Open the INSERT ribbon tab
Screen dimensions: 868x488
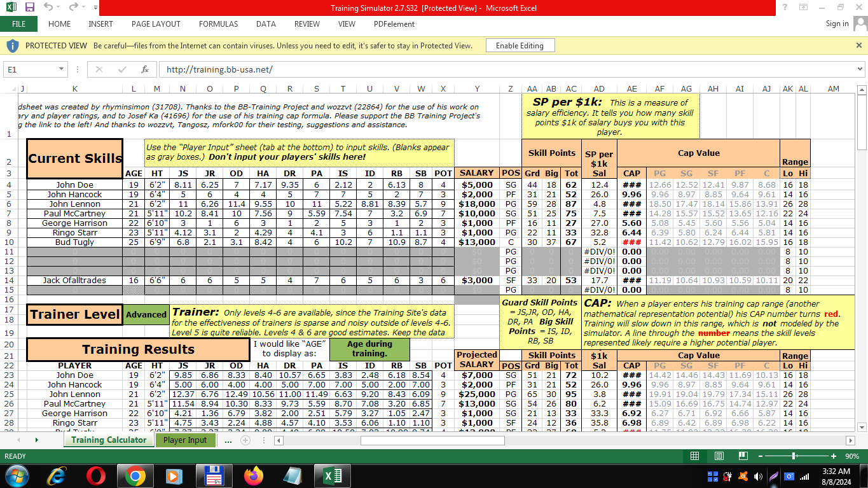tap(100, 24)
